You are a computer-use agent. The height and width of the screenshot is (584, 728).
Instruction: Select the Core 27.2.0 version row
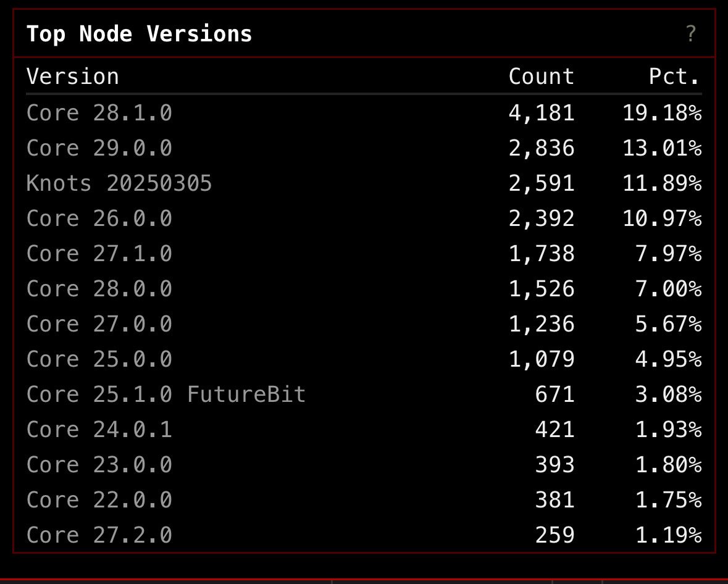364,535
